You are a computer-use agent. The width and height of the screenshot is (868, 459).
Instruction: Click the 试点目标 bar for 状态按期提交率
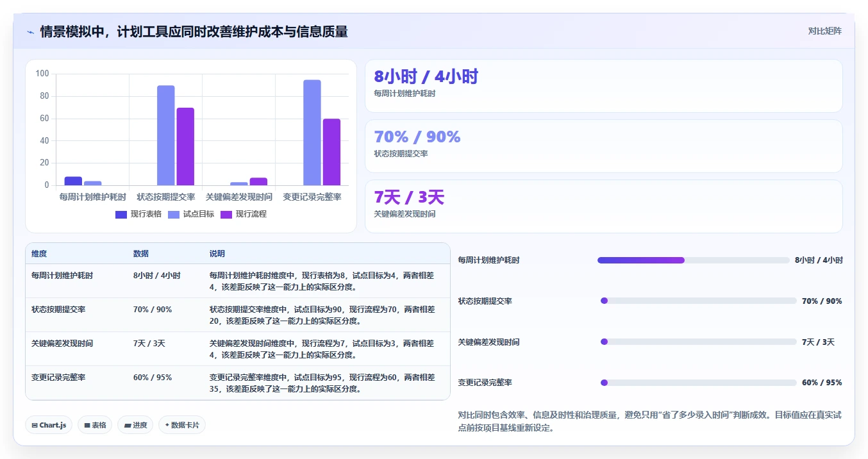click(166, 135)
